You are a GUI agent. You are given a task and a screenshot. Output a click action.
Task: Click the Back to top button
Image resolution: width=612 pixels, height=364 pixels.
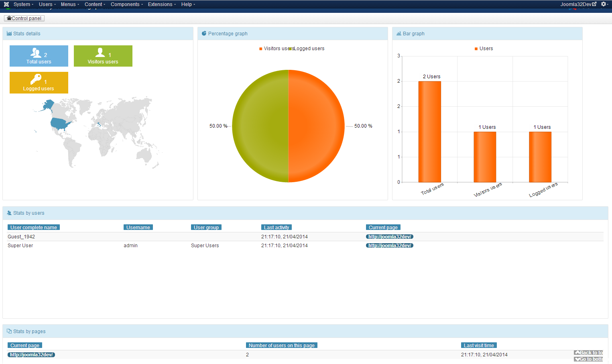click(588, 353)
